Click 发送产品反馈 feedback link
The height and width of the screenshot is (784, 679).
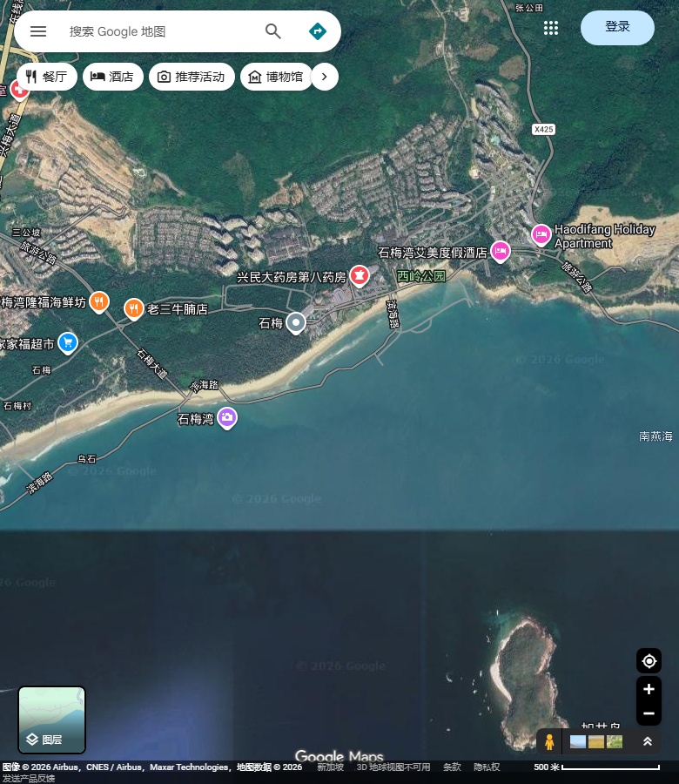28,778
